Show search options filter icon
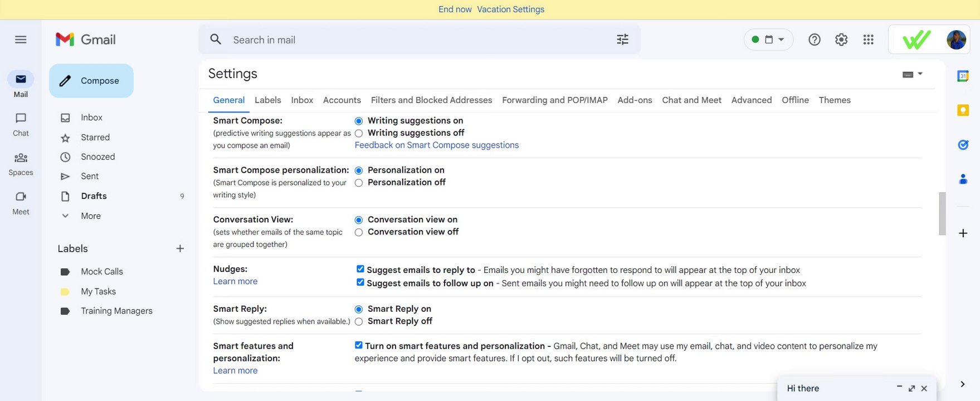Screen dimensions: 980x401 click(622, 40)
